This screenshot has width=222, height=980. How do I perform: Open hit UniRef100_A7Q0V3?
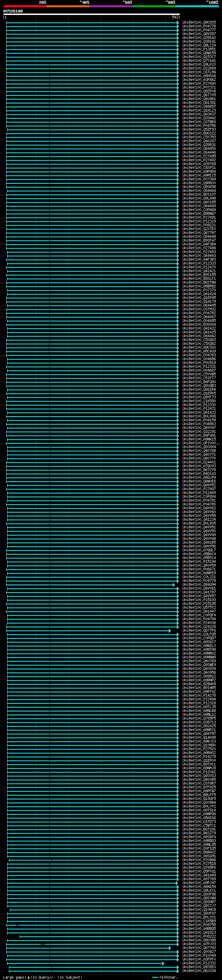click(199, 465)
